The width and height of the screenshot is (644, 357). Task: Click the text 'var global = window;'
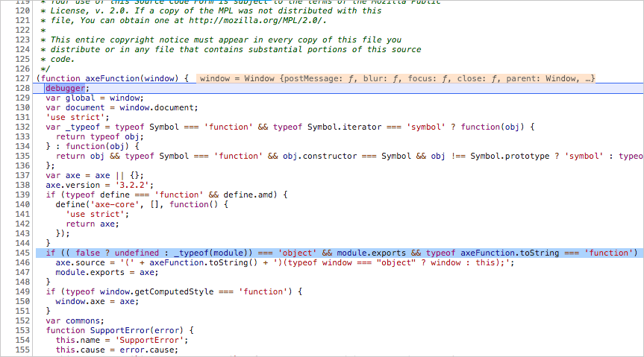95,98
